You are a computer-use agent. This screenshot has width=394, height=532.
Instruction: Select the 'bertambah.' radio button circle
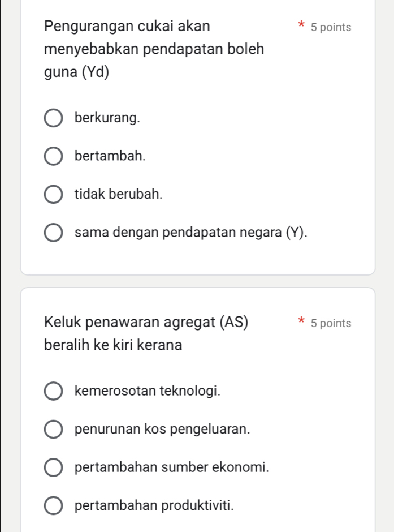coord(54,156)
